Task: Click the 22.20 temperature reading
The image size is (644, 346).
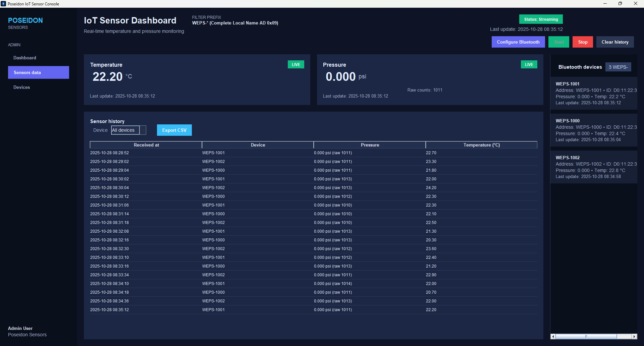Action: (108, 77)
